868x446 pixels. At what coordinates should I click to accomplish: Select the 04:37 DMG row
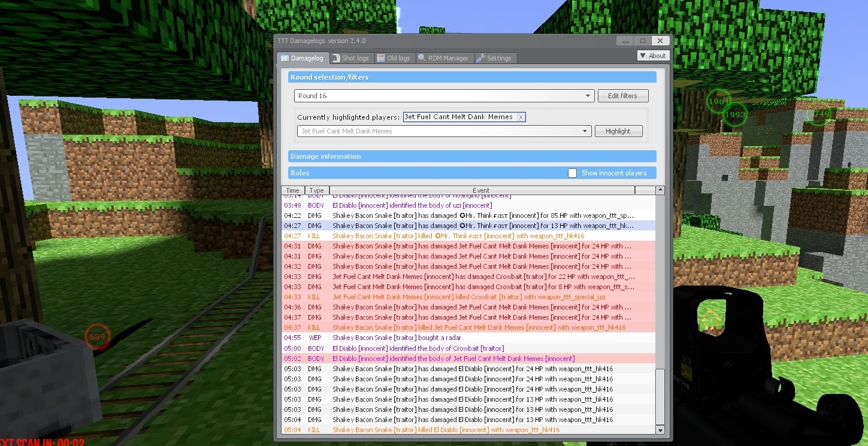(468, 317)
